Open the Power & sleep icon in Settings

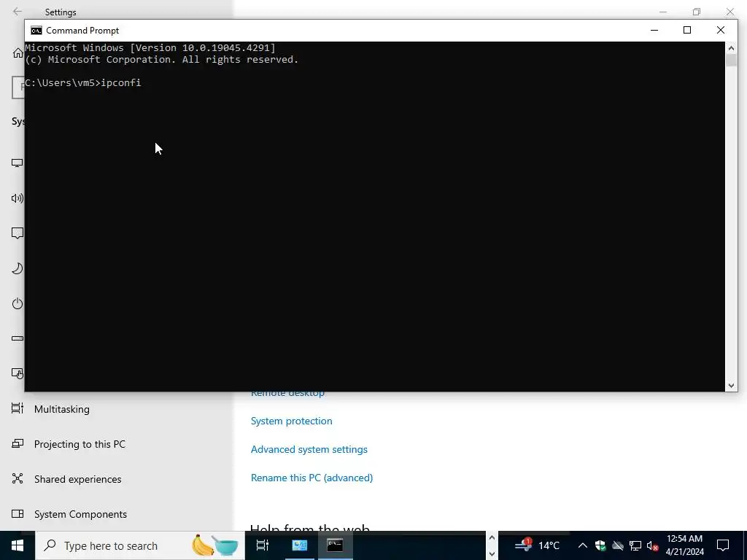tap(18, 304)
